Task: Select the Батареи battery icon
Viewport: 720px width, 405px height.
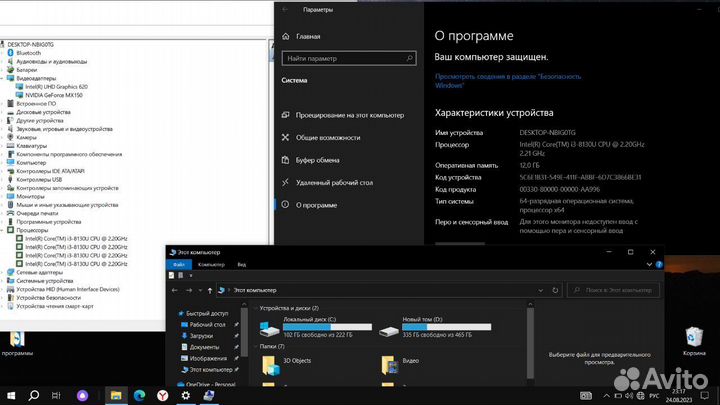Action: [x=11, y=70]
